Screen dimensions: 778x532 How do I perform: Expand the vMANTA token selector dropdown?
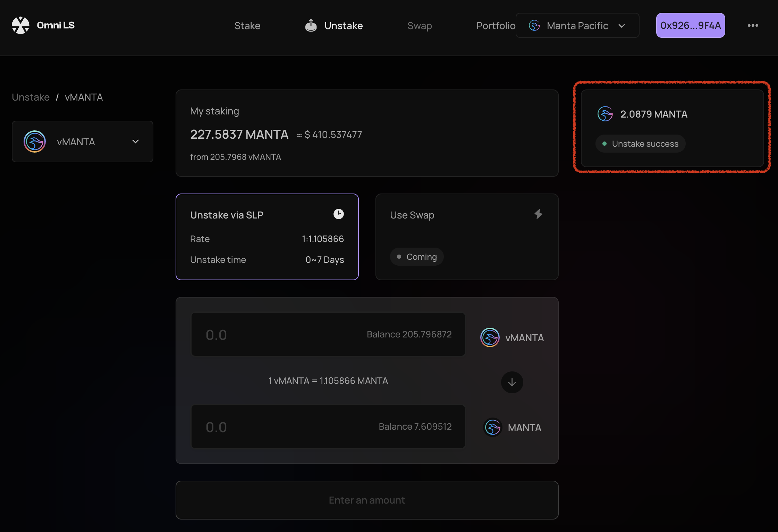tap(83, 141)
